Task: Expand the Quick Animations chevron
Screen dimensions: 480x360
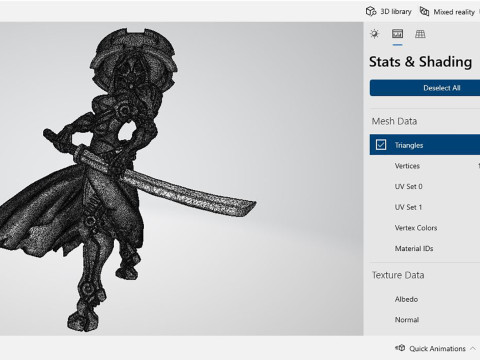Action: pyautogui.click(x=473, y=349)
